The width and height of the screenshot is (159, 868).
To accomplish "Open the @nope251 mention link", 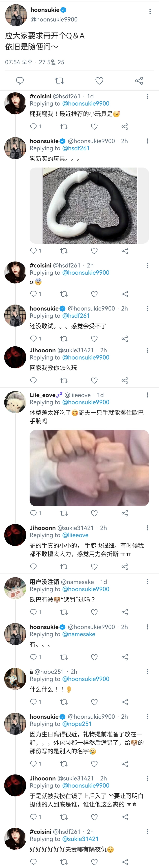I will [x=77, y=724].
